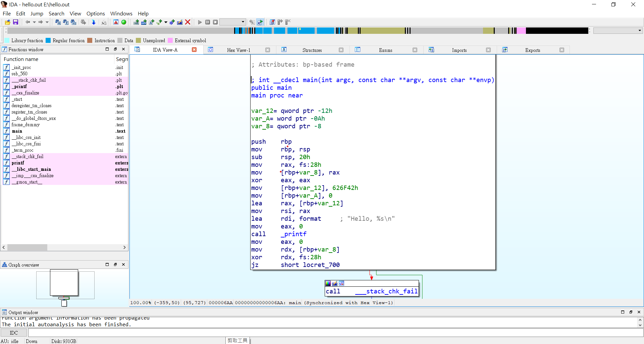Open the Edit menu
This screenshot has height=344, width=644.
click(x=20, y=13)
